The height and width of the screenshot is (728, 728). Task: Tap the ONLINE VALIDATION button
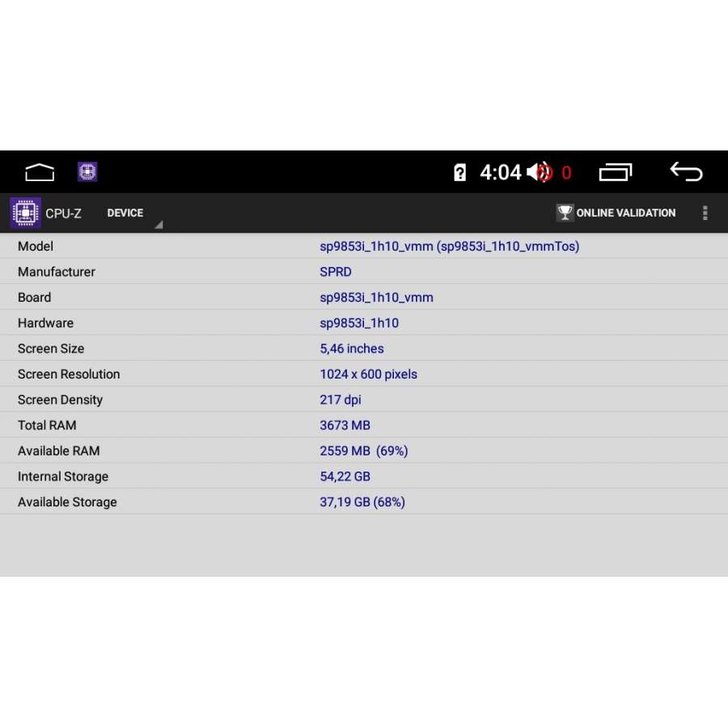coord(616,213)
